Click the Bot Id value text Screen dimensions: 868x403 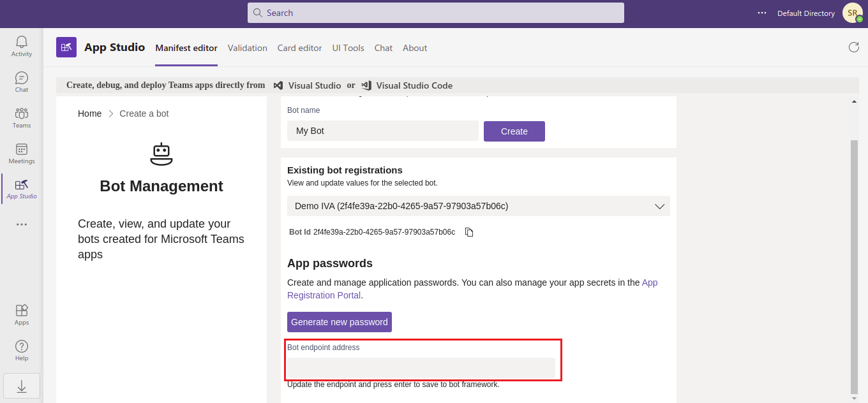(384, 232)
